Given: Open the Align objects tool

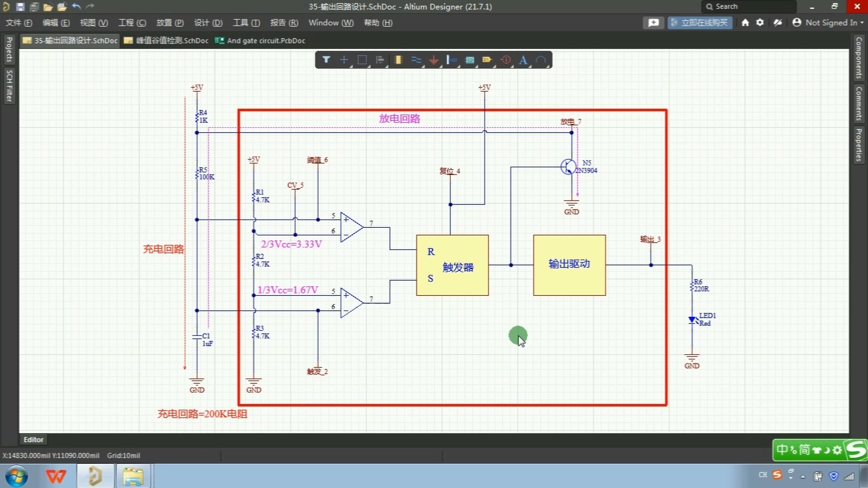Looking at the screenshot, I should click(380, 60).
